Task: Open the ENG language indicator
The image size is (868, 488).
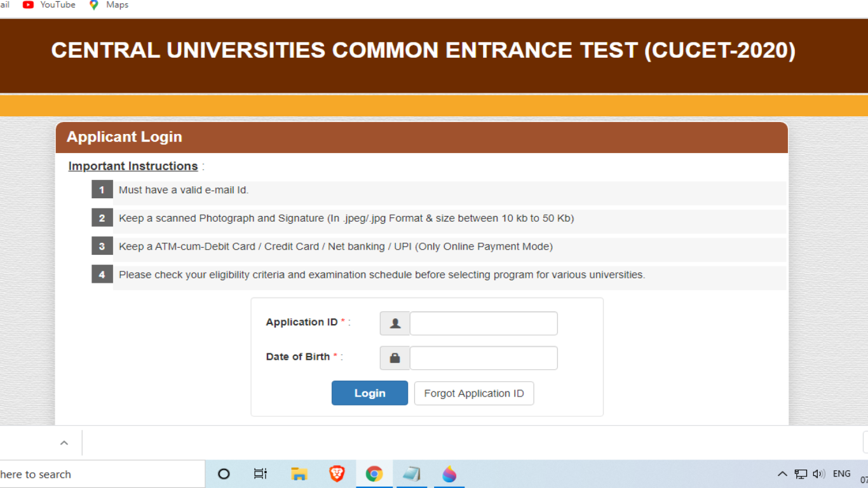Action: (x=841, y=473)
